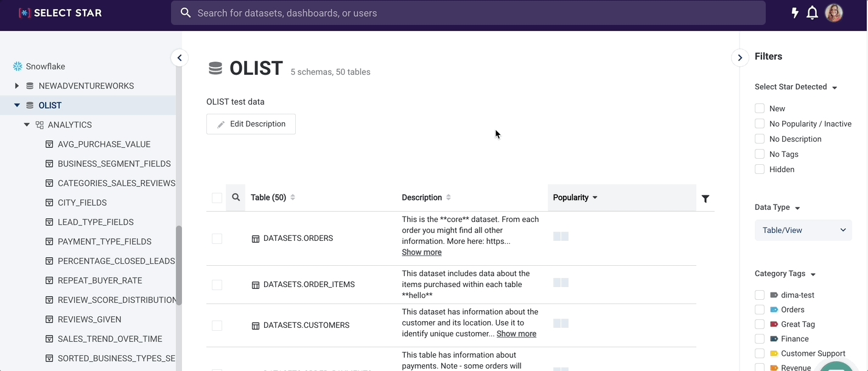Click the search bar for datasets
This screenshot has height=371, width=868.
(x=467, y=13)
